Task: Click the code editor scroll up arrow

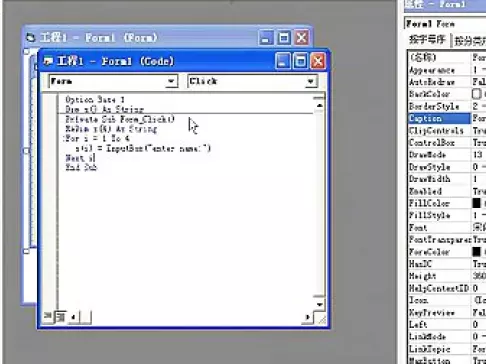Action: point(319,105)
